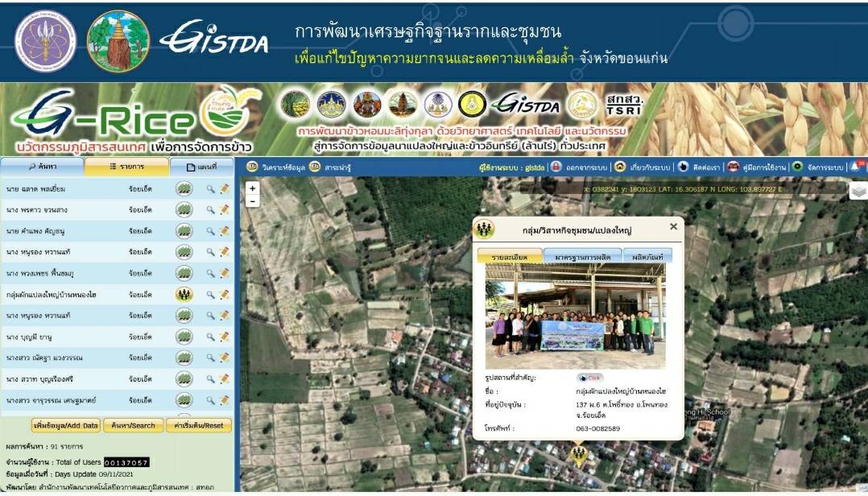Close the กลุ่ม/วิสาหกิจชุมชน/แปลงใหญ่ popup

coord(673,226)
